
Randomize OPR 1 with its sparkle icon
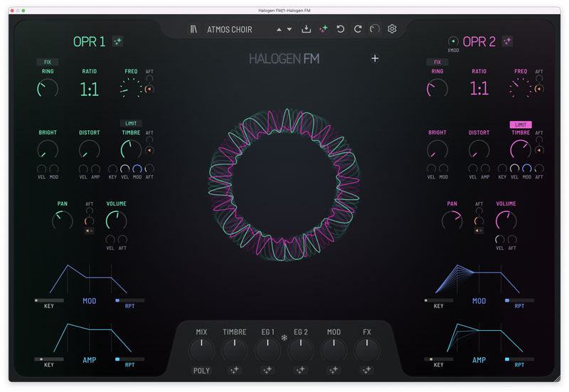pyautogui.click(x=117, y=41)
